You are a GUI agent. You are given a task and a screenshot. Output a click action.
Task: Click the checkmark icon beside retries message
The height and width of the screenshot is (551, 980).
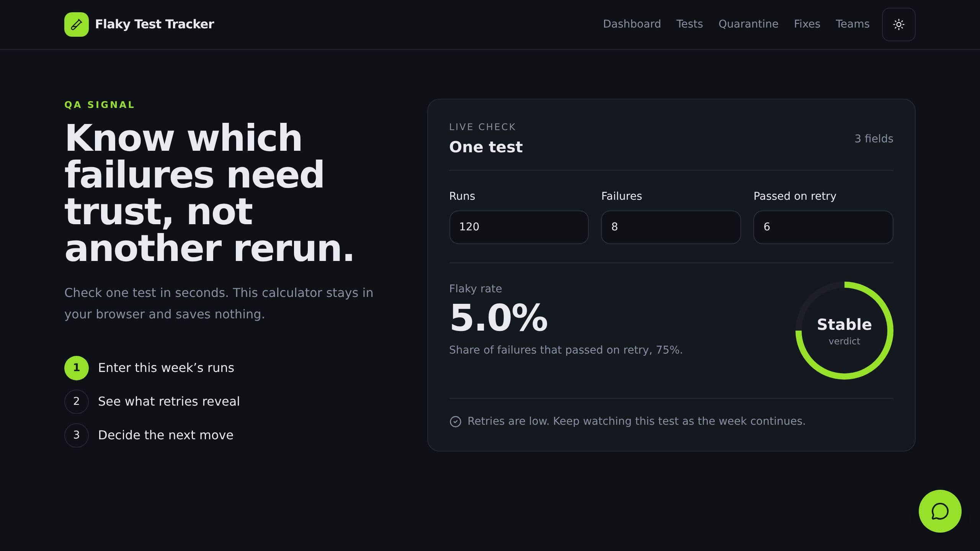(x=455, y=421)
